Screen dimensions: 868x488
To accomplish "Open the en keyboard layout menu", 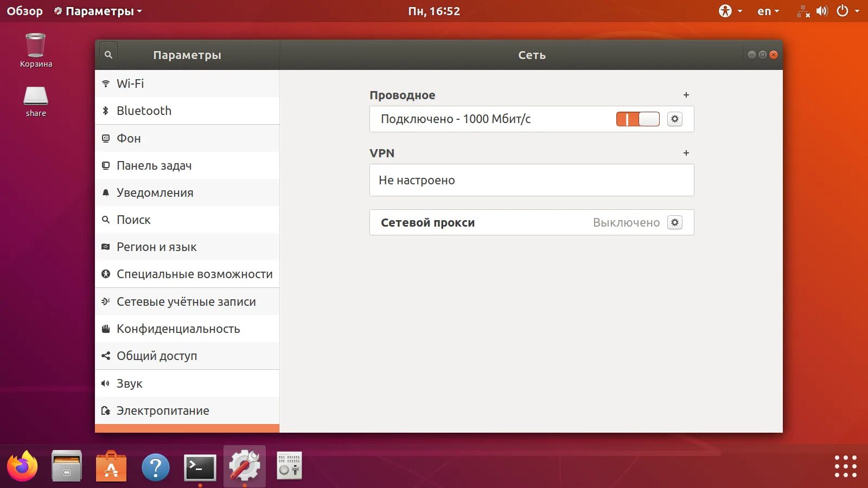I will tap(768, 11).
